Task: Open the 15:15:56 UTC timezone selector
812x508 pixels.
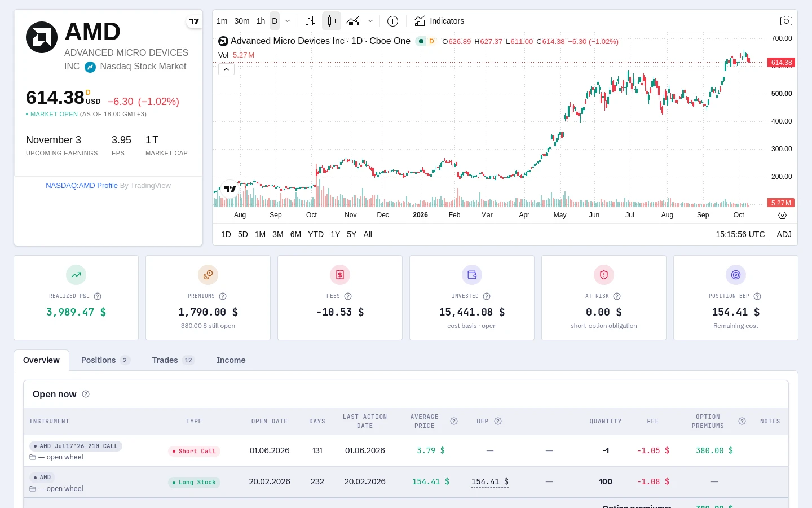Action: point(740,234)
